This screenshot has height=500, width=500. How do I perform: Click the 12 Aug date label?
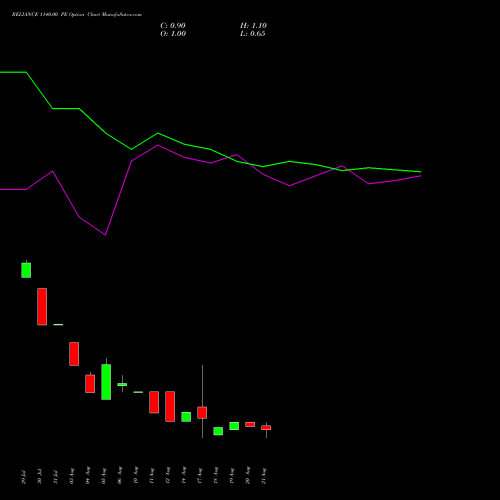click(x=167, y=476)
